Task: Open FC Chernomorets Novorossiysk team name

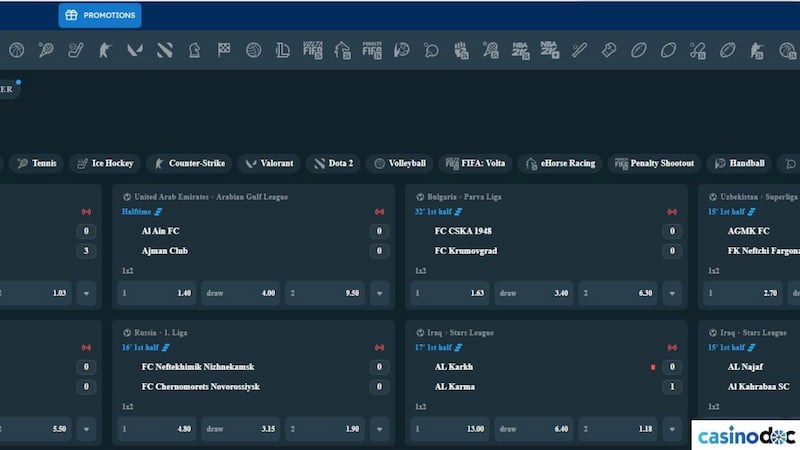Action: (201, 387)
